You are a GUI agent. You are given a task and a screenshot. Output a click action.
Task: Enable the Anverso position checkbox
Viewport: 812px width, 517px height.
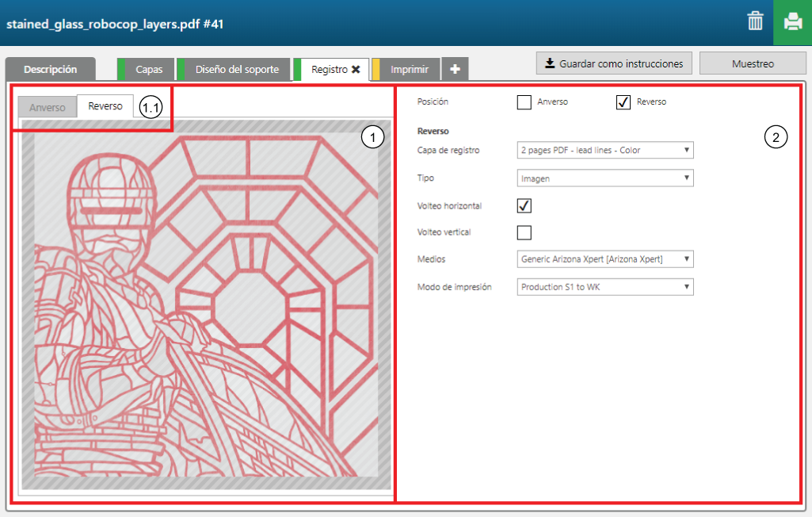coord(524,102)
